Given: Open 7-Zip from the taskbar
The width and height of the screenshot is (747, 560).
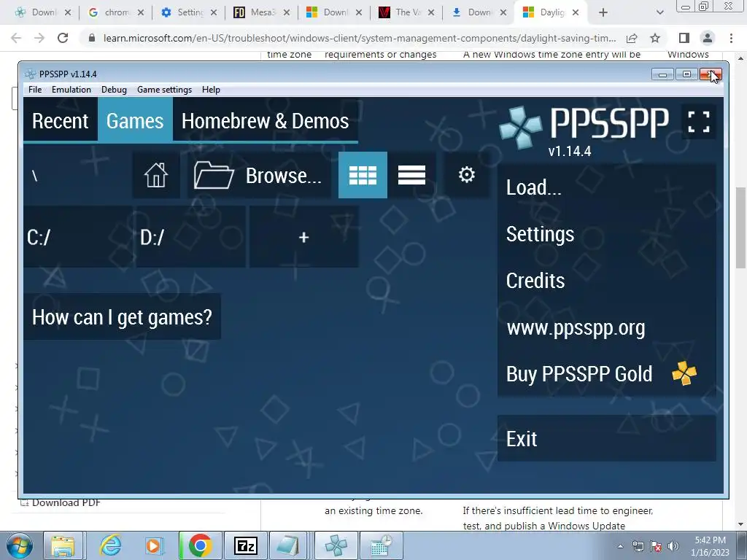Looking at the screenshot, I should point(246,545).
